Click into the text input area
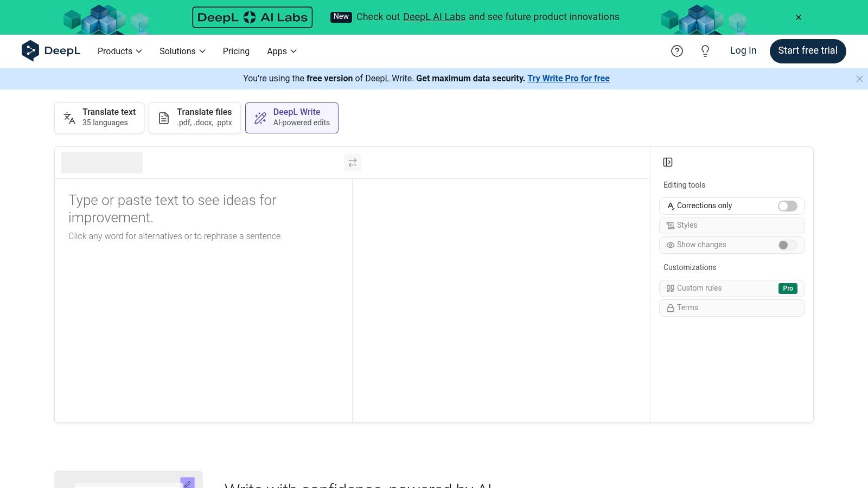The image size is (868, 488). (203, 298)
